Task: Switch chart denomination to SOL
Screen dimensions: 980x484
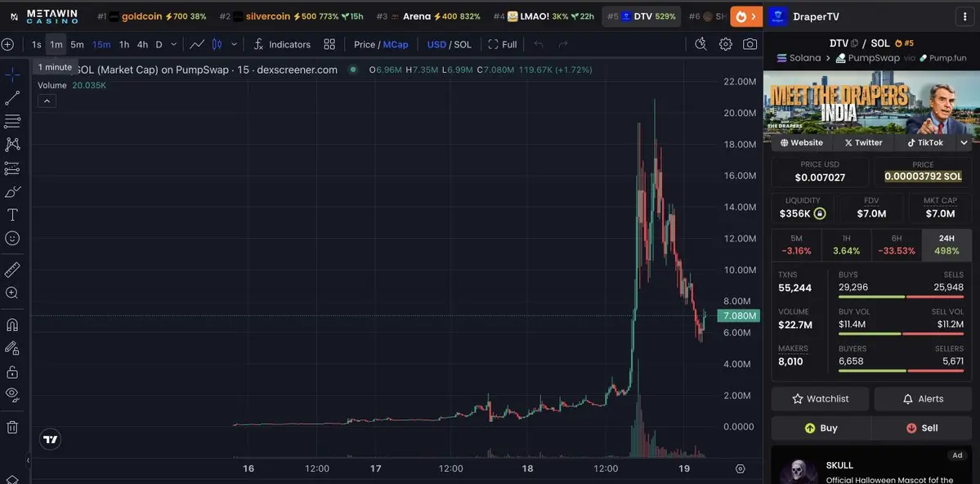Action: 463,44
